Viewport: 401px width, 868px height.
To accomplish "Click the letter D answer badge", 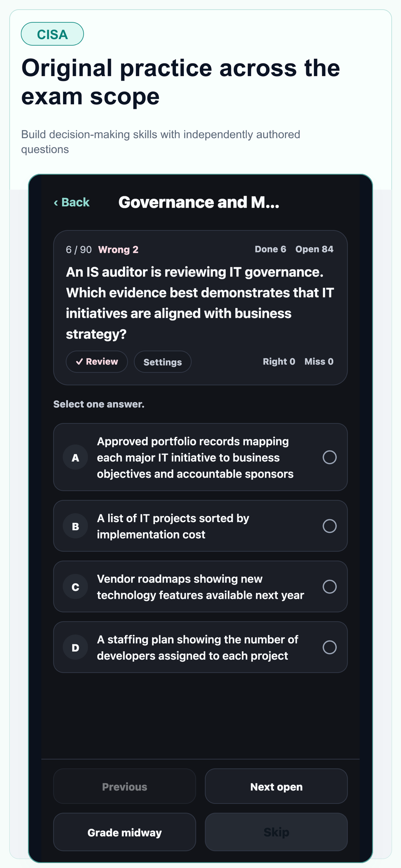I will (x=76, y=647).
